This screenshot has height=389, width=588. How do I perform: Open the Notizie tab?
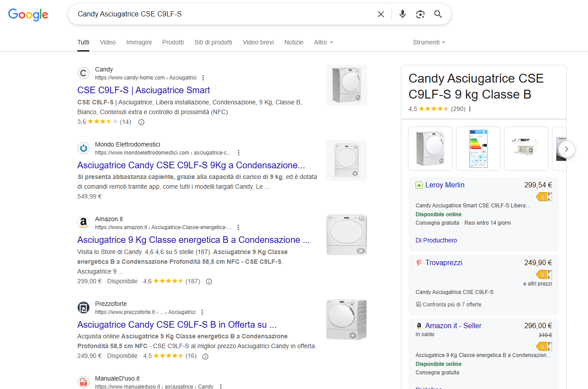[294, 42]
